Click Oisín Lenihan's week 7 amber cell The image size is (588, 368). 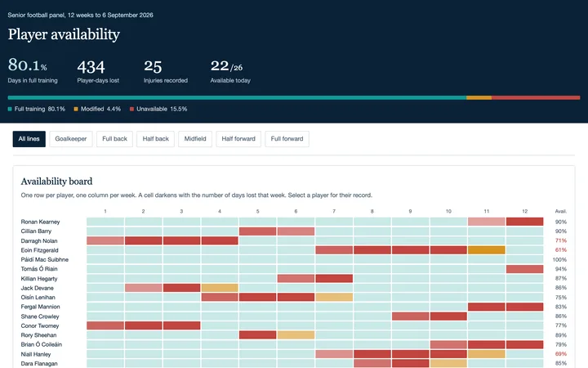334,298
